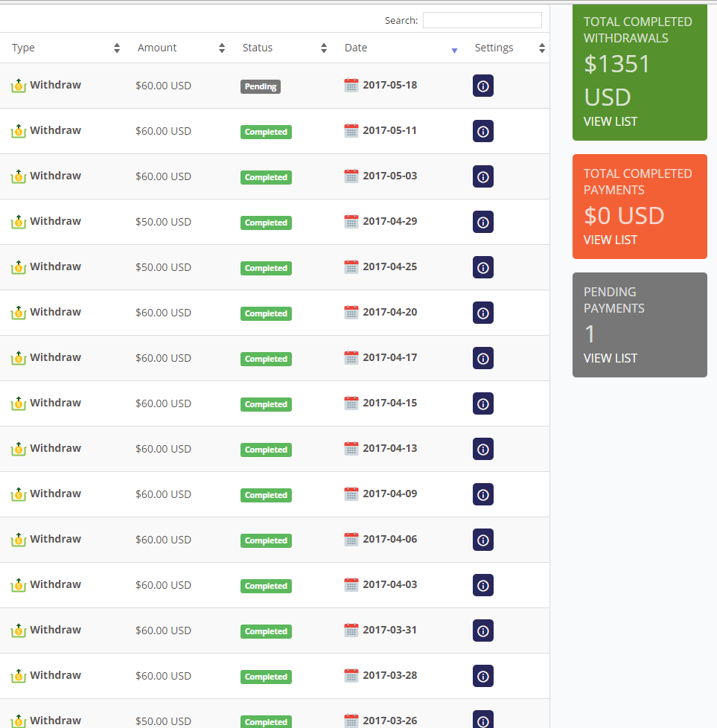Click the date text 2017-04-15
This screenshot has height=728, width=717.
[389, 403]
